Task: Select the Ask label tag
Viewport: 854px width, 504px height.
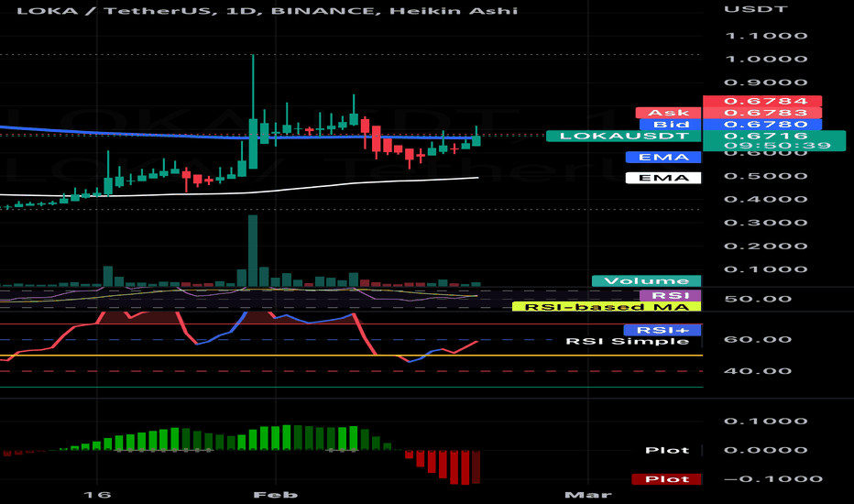Action: point(668,113)
